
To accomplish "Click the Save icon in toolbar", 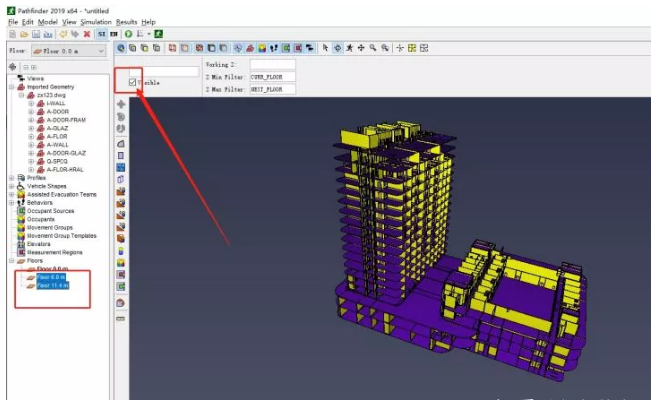I will [37, 34].
